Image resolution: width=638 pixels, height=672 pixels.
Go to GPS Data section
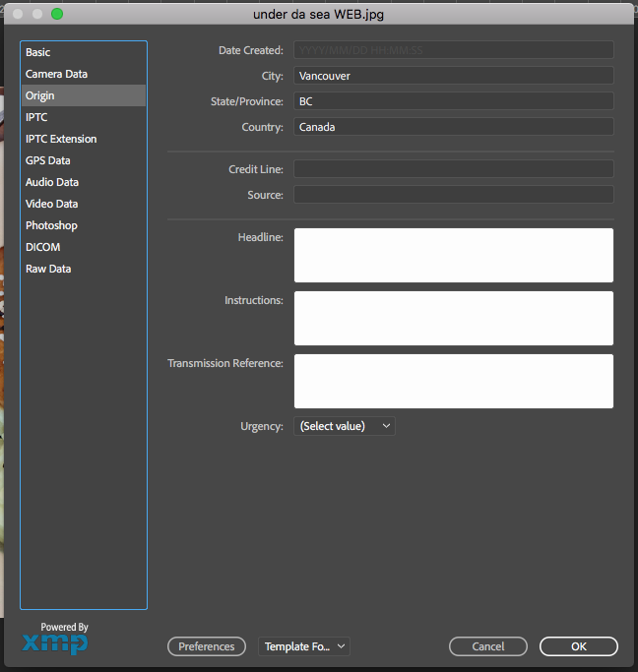[47, 160]
